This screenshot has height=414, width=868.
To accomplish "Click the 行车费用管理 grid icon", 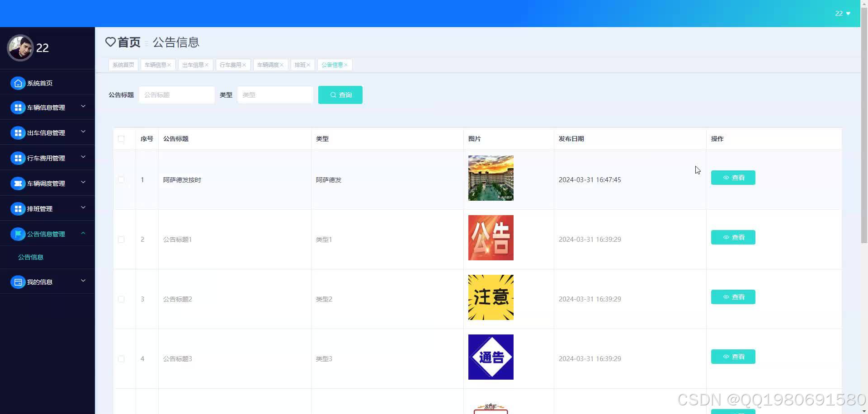I will click(x=18, y=158).
